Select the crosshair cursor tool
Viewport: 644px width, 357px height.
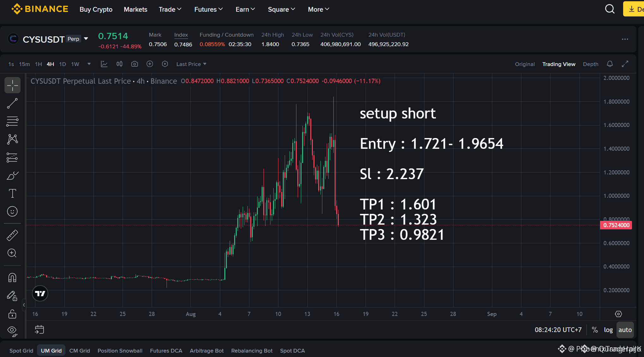click(x=12, y=85)
